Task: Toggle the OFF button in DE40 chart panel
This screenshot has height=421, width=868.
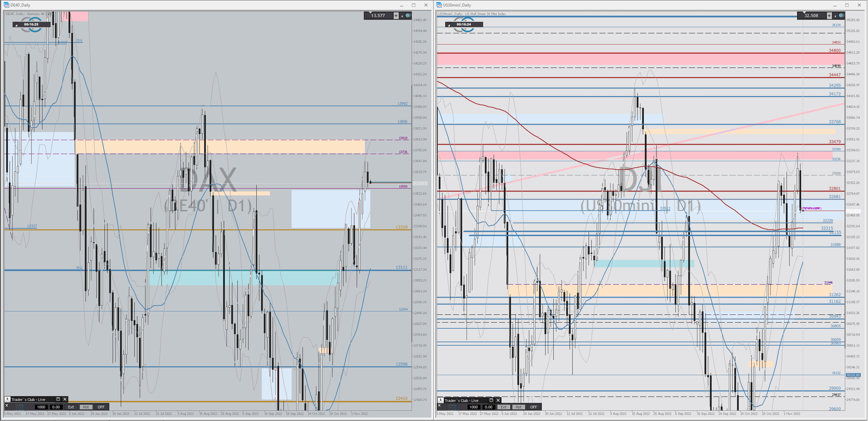Action: click(x=101, y=407)
